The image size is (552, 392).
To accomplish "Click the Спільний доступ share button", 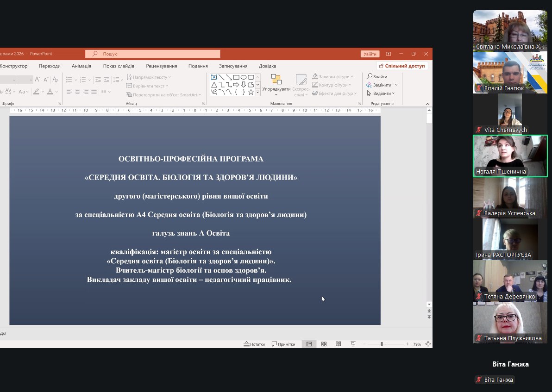I will 402,66.
